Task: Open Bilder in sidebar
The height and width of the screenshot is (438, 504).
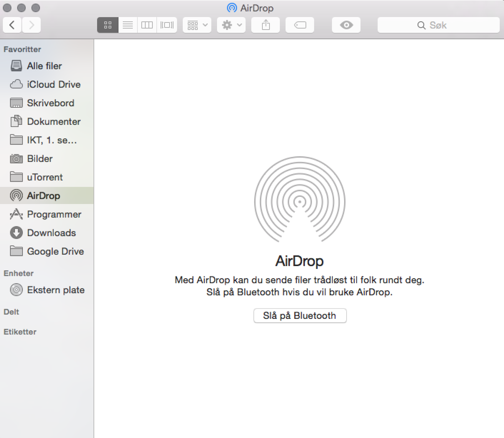Action: point(47,158)
